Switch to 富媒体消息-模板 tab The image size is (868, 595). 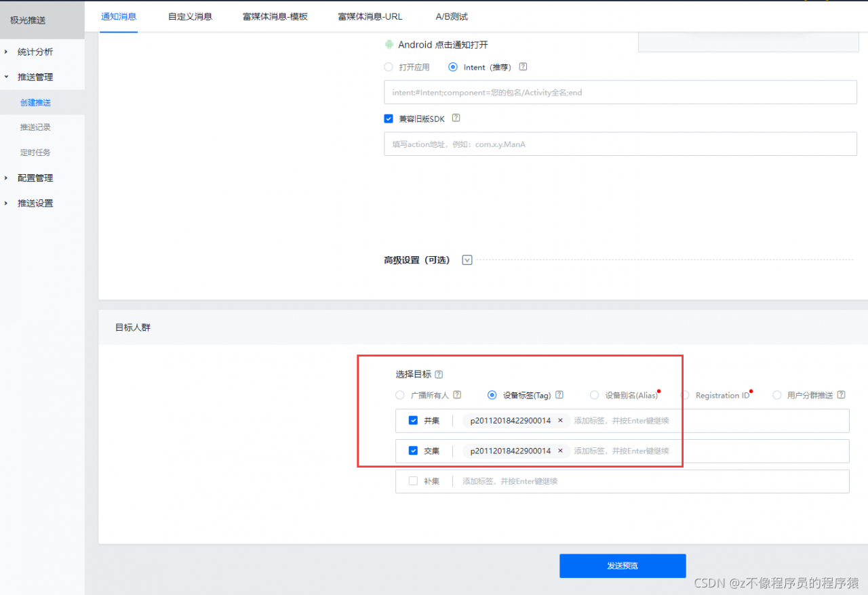click(x=275, y=16)
